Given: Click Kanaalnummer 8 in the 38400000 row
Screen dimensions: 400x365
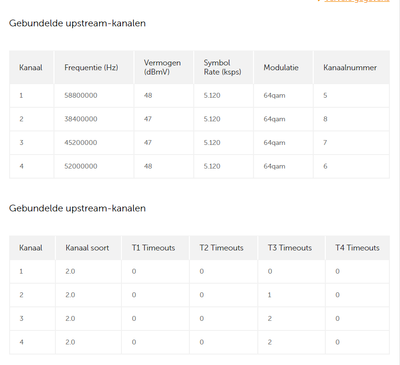Looking at the screenshot, I should coord(325,119).
